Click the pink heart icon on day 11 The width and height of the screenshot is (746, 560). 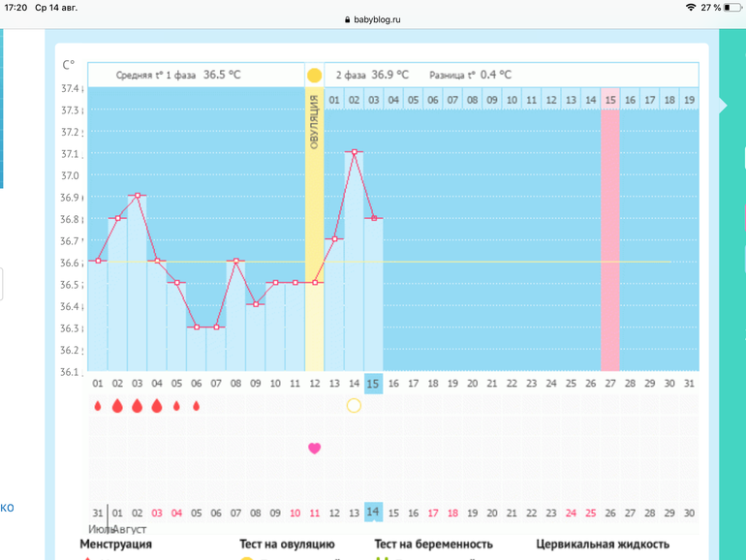click(314, 448)
